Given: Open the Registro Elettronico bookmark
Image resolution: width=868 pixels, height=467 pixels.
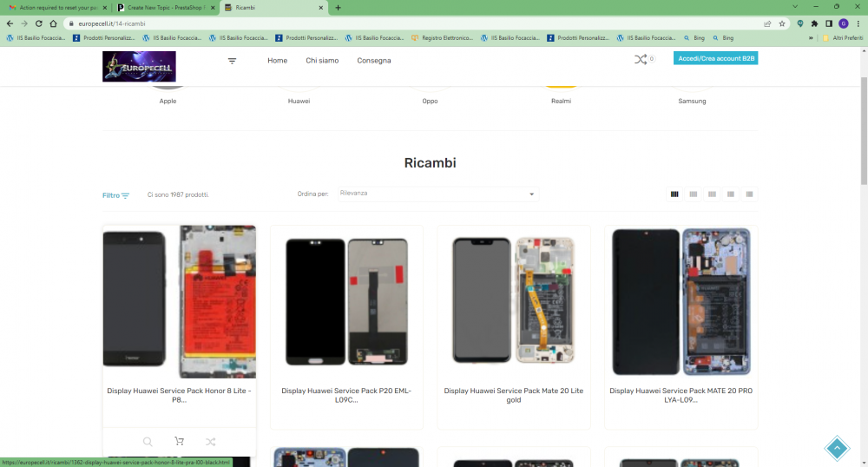Looking at the screenshot, I should tap(443, 38).
